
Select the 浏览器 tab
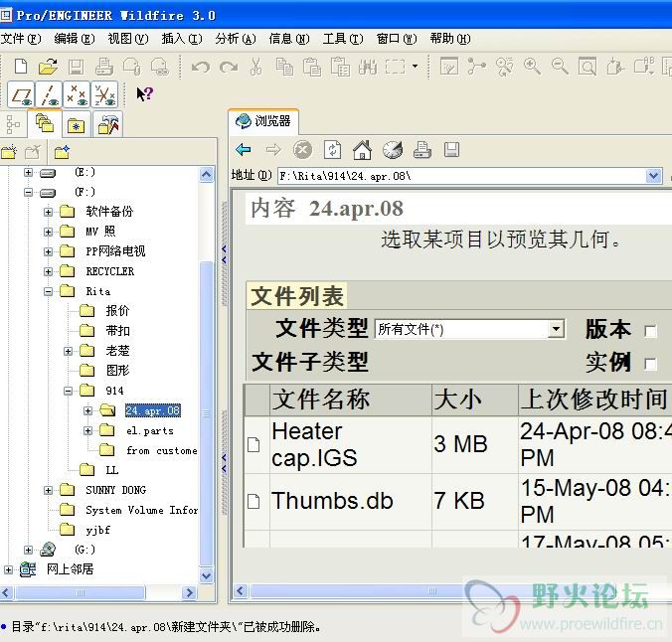tap(263, 121)
